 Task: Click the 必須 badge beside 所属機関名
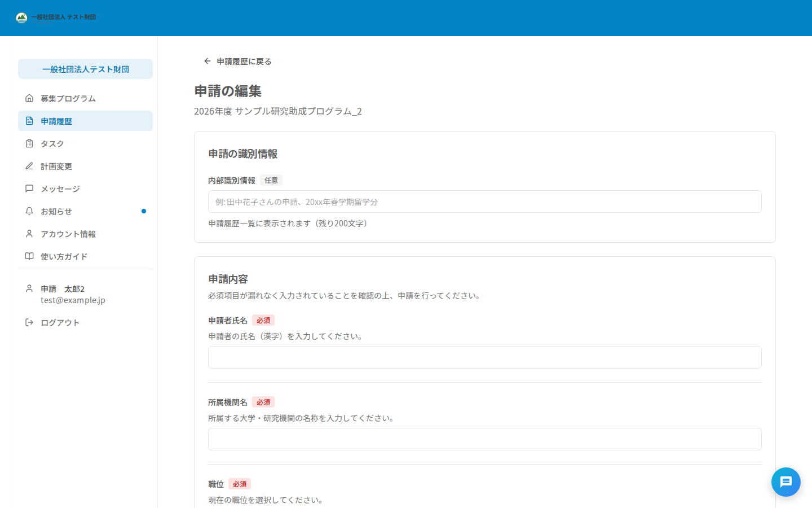[x=263, y=402]
